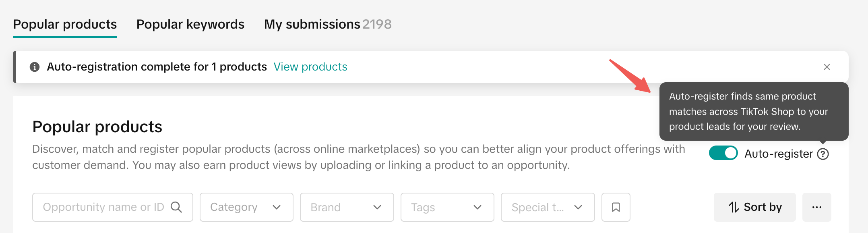Image resolution: width=868 pixels, height=233 pixels.
Task: Click the search magnifier icon
Action: (x=176, y=207)
